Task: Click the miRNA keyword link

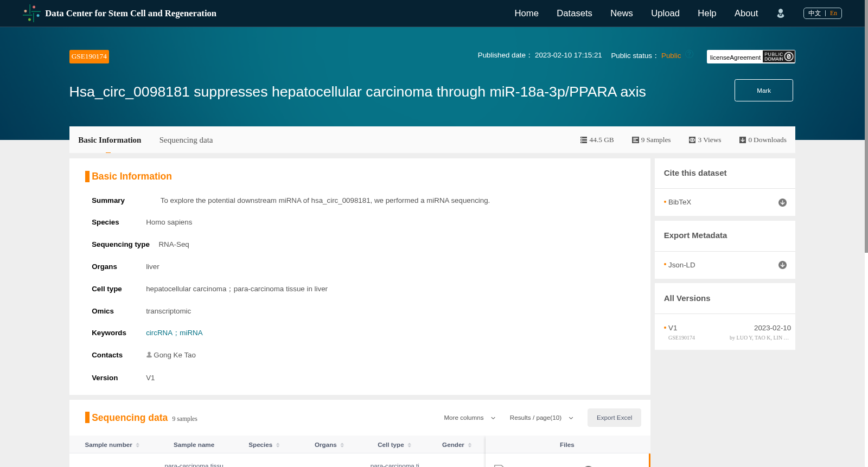Action: (x=191, y=333)
